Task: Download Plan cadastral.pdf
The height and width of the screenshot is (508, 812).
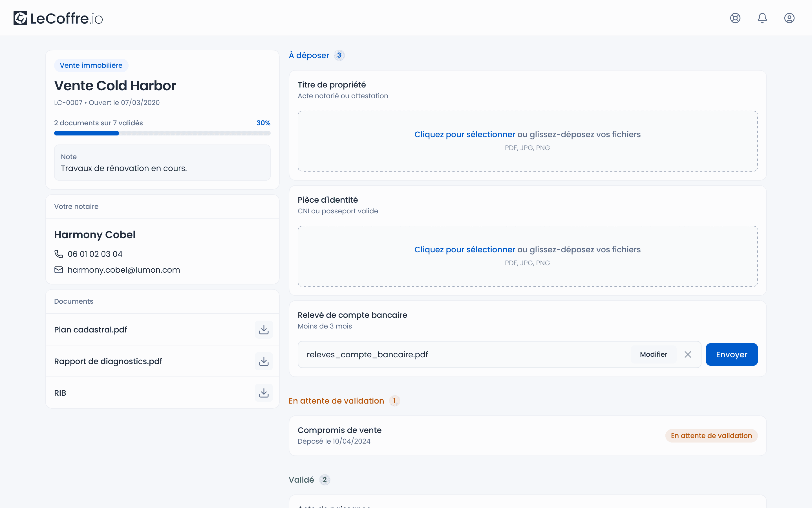Action: coord(264,330)
